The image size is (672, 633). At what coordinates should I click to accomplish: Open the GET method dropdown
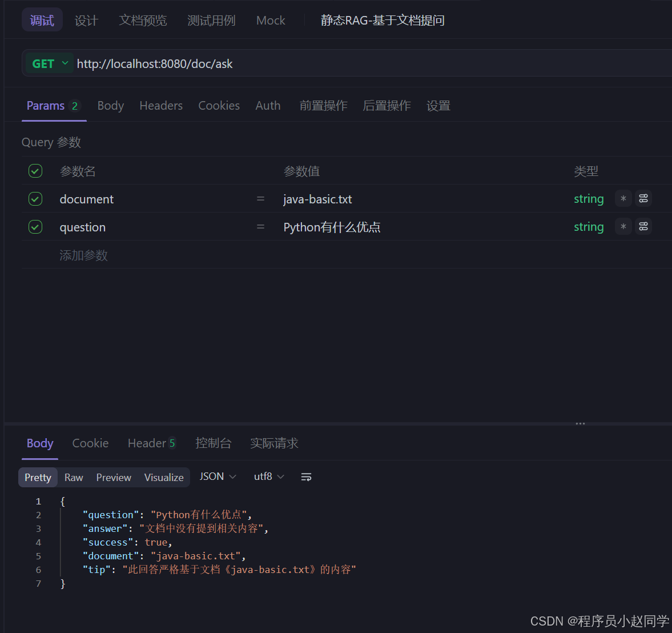coord(49,63)
